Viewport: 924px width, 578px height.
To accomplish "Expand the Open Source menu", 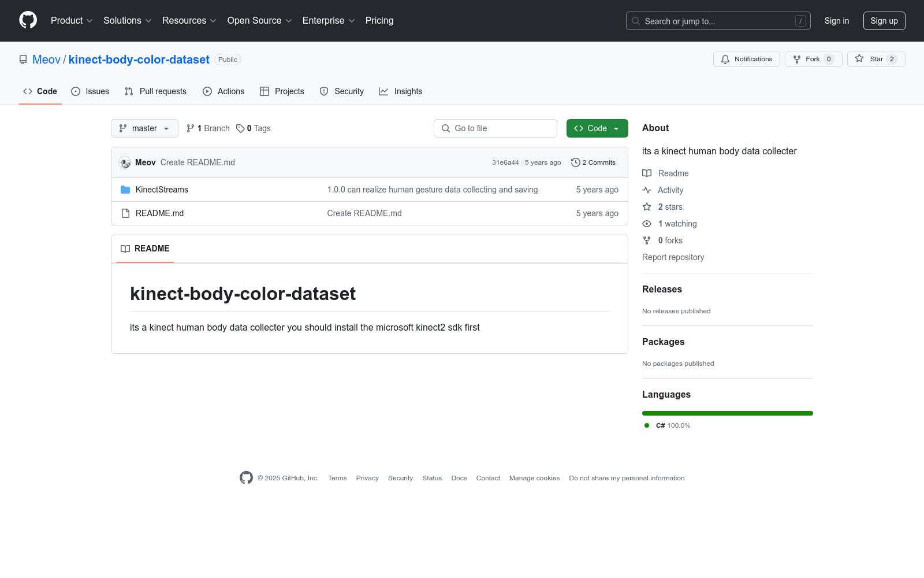I will [x=260, y=21].
